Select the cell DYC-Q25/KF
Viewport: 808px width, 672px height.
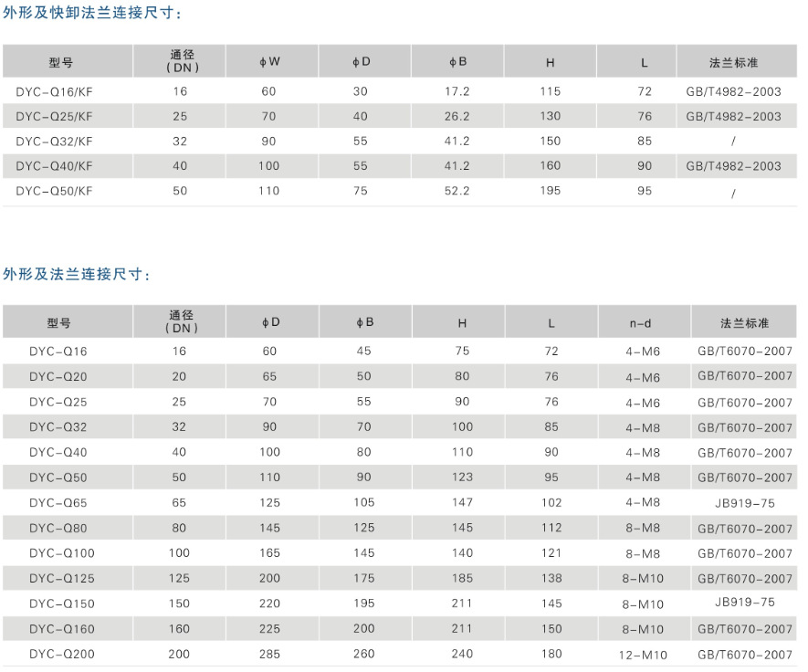54,117
